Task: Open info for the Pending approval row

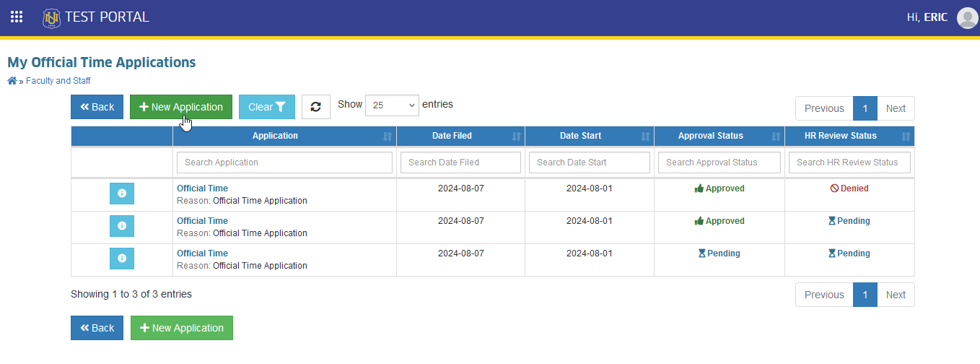Action: 122,259
